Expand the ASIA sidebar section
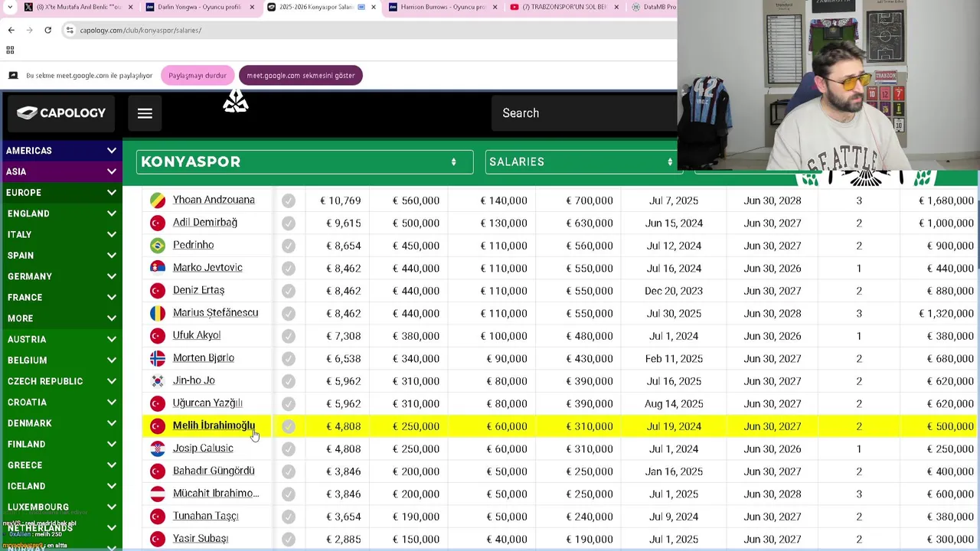Image resolution: width=980 pixels, height=551 pixels. click(x=61, y=171)
